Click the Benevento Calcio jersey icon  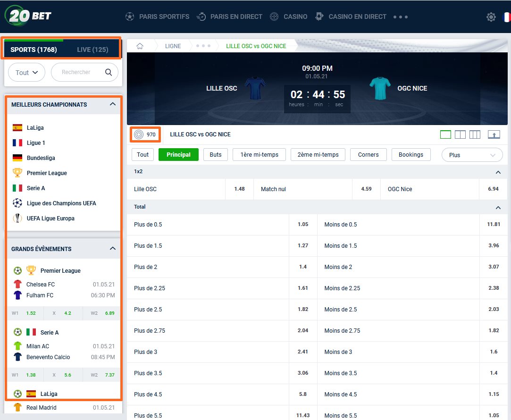[x=17, y=357]
